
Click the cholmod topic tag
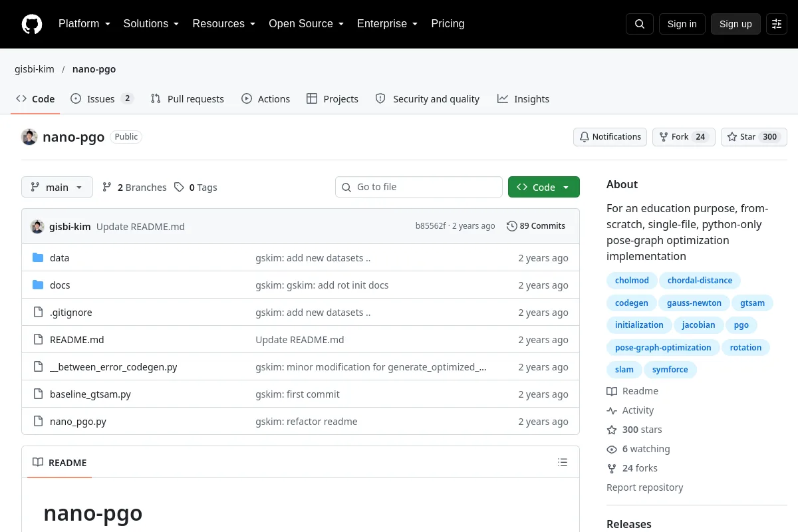(632, 281)
